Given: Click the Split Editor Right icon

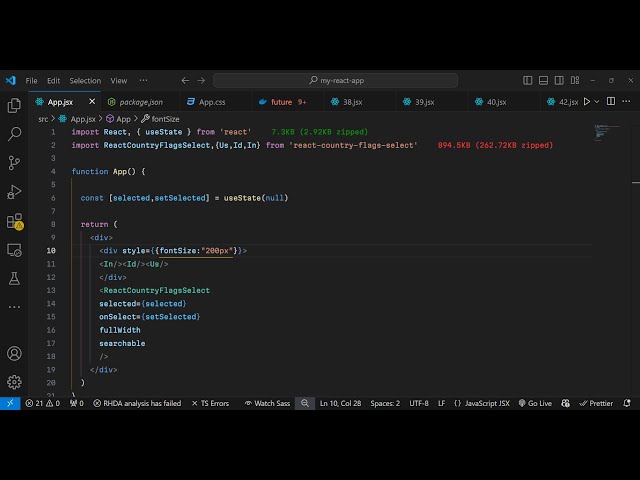Looking at the screenshot, I should pos(612,101).
